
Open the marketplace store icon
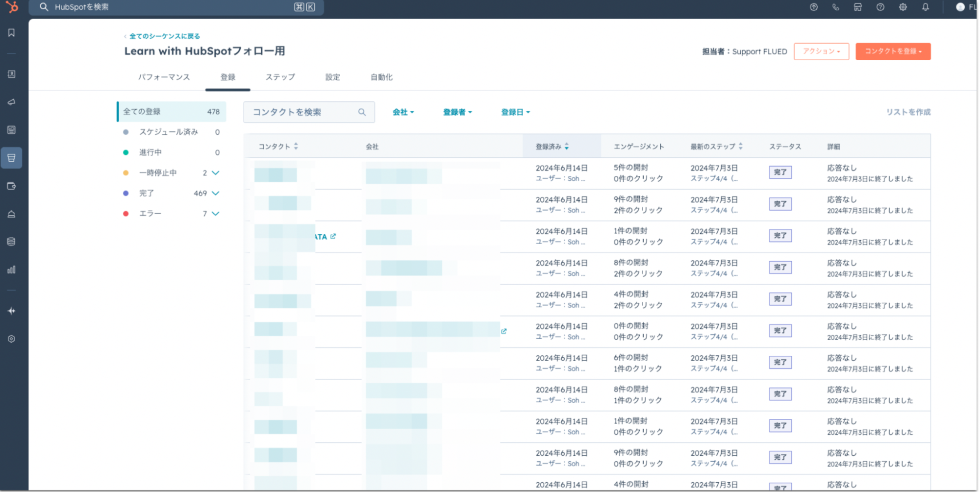(857, 7)
